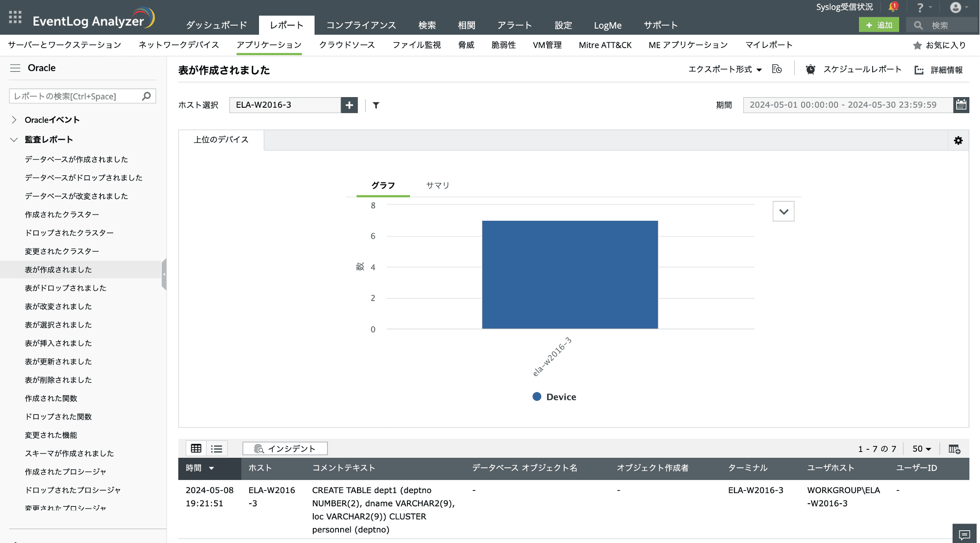Open the コンプライアンス main tab

[x=361, y=25]
